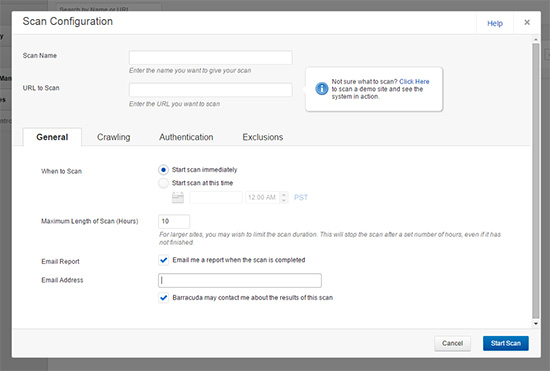
Task: Increase scan time with up stepper arrow
Action: 284,195
